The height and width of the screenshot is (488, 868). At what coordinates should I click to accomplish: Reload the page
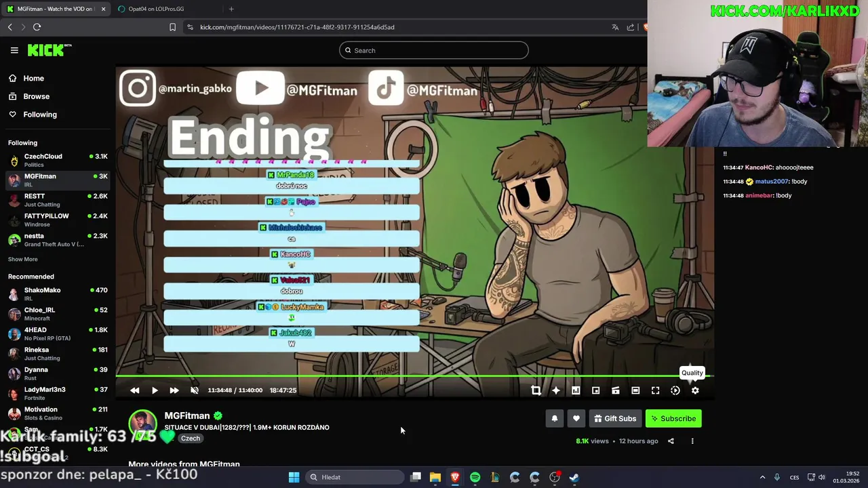tap(37, 27)
